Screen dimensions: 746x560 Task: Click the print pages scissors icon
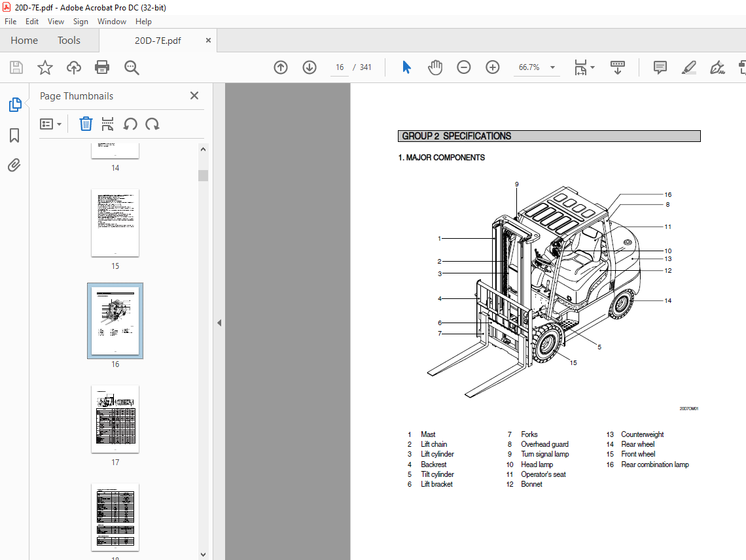tap(107, 124)
